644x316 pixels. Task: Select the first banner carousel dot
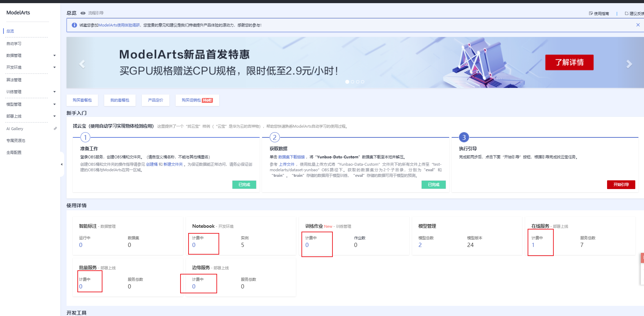(347, 82)
